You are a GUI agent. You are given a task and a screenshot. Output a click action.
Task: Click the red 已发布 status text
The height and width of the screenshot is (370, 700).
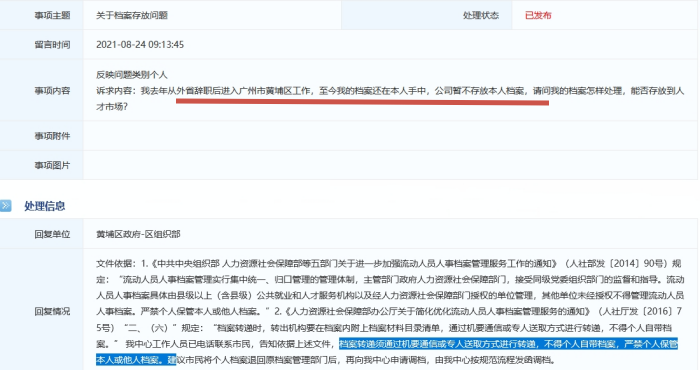[x=538, y=15]
